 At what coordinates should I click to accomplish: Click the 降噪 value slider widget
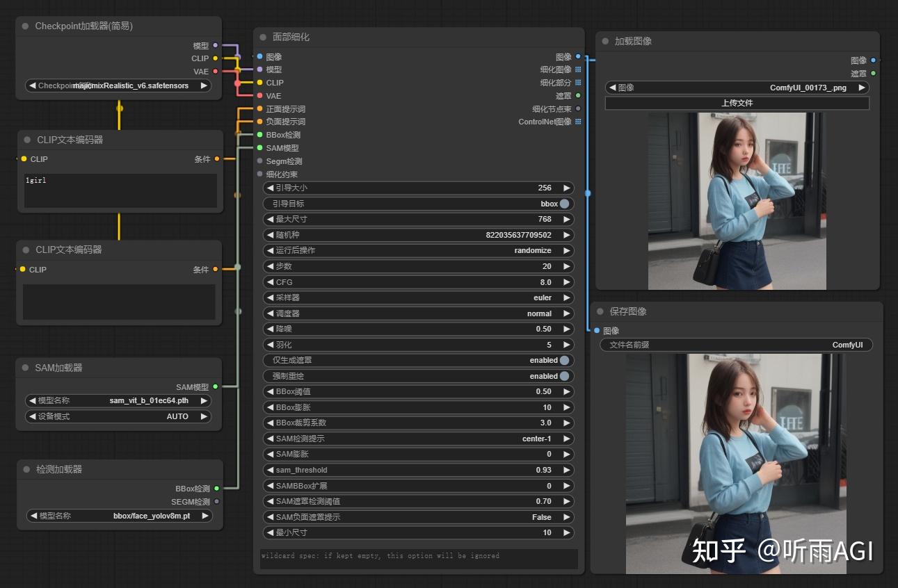click(x=417, y=329)
